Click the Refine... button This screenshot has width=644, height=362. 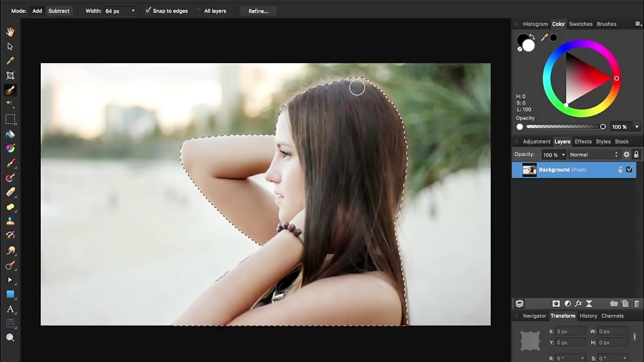click(258, 11)
